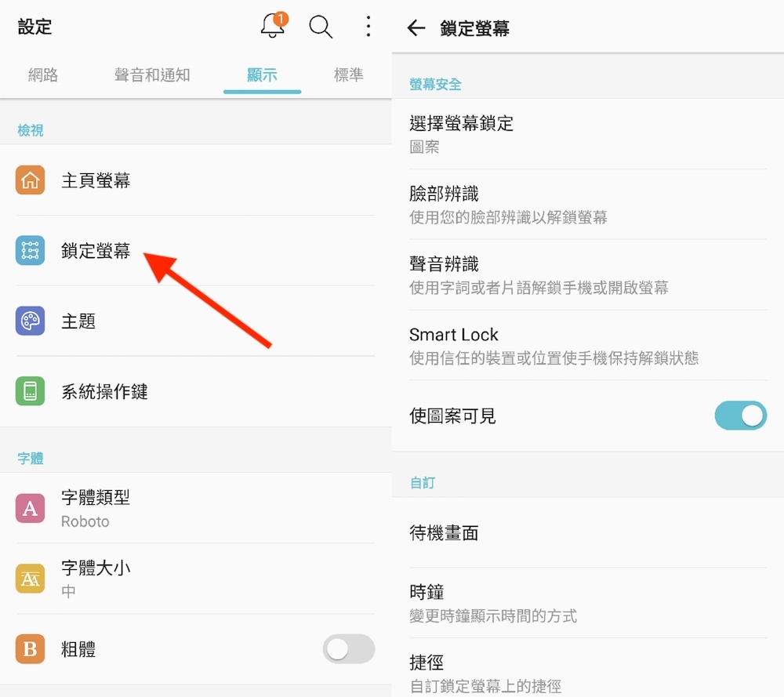Go back using the arrow beside 鎖定螢幕
Screen dimensions: 784x697
click(416, 28)
